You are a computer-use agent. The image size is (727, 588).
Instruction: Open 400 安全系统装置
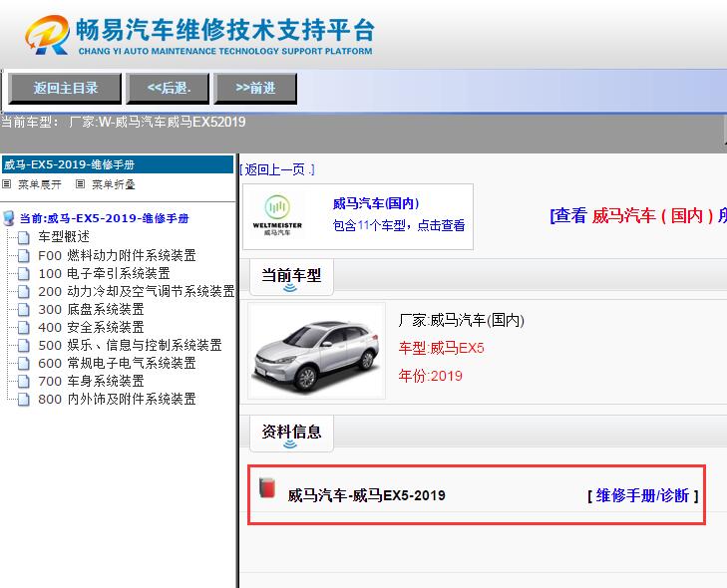(x=91, y=328)
